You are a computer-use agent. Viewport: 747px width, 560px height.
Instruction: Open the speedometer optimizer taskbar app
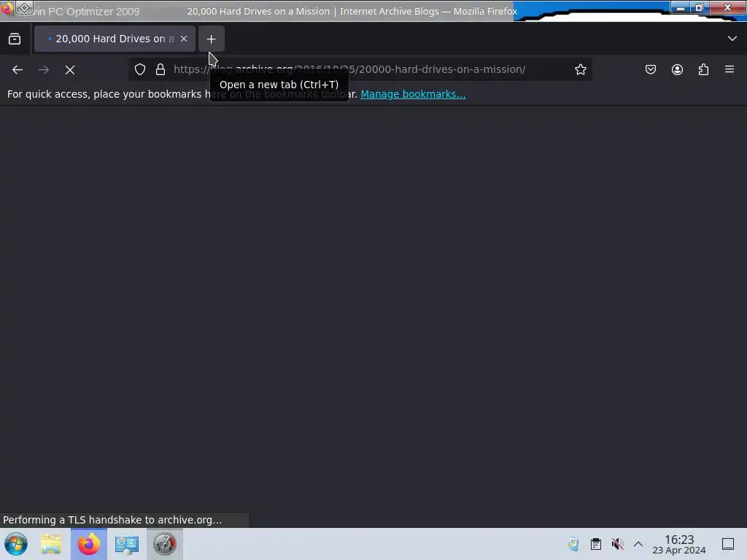pyautogui.click(x=164, y=544)
